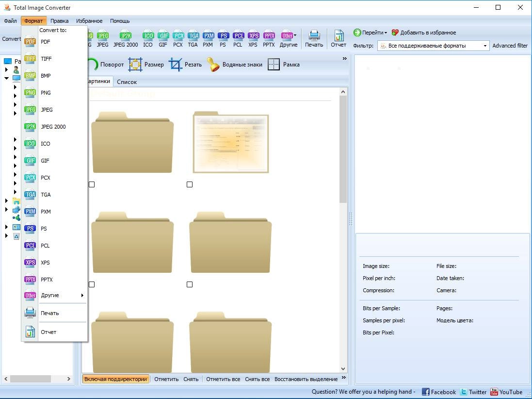Click the PPTX icon in the Format menu
This screenshot has height=399, width=532.
pos(30,280)
